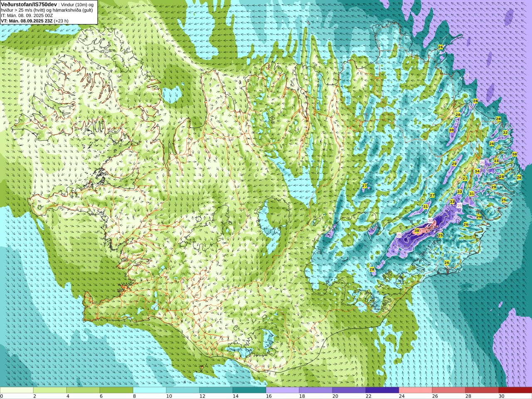Viewport: 532px width, 399px height.
Task: Click the 14–16 m/s dark teal swatch
Action: 249,390
